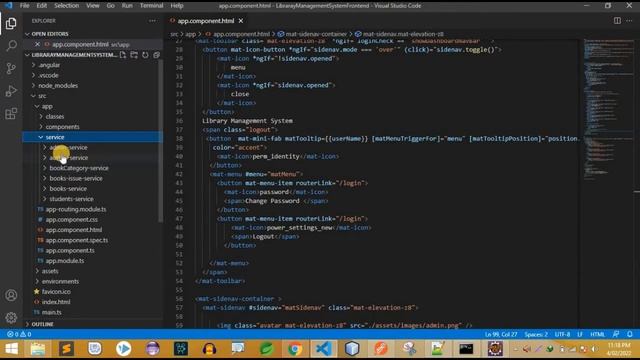This screenshot has height=360, width=640.
Task: Click the explorer panel vertical scrollbar
Action: (x=160, y=141)
